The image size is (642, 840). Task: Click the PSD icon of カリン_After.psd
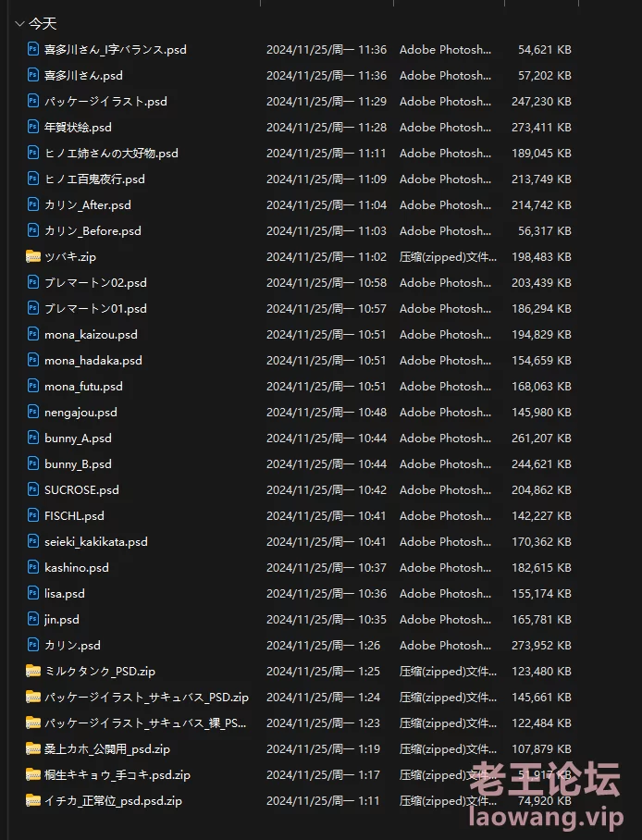(x=33, y=204)
